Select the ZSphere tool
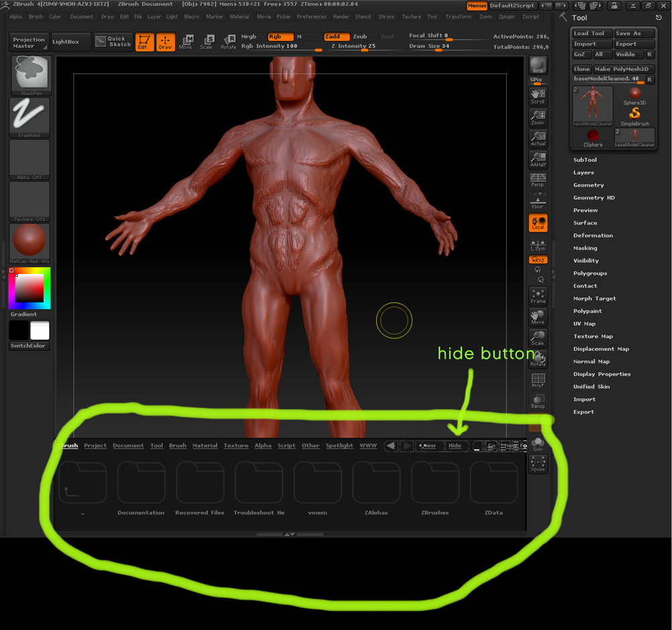Screen dimensions: 672x630 (593, 138)
